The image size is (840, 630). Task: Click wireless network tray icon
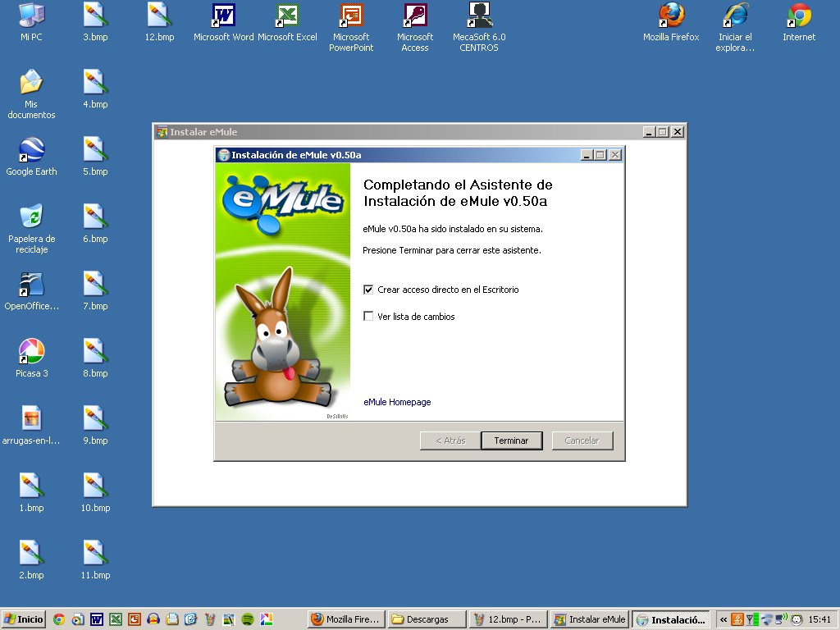coord(767,619)
